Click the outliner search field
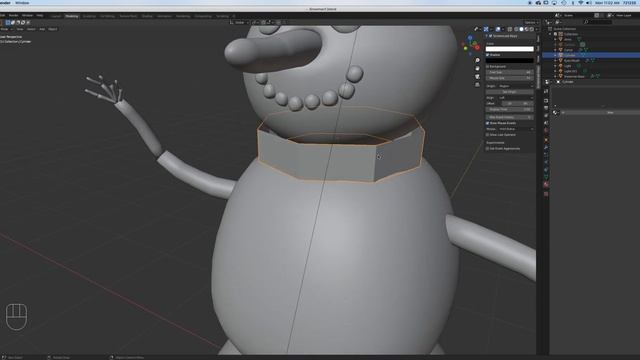640x360 pixels. (598, 22)
